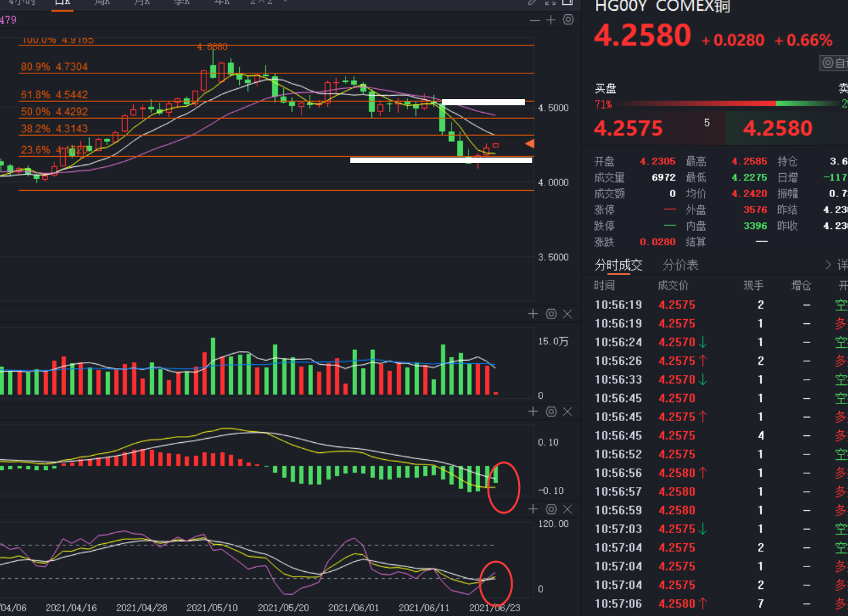Open main price chart settings hexagon icon

(x=568, y=20)
